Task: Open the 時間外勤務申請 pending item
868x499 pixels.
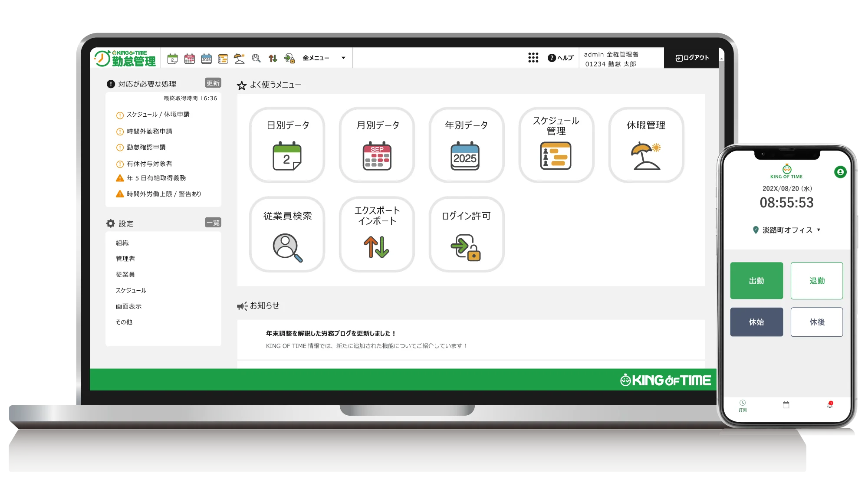Action: tap(149, 131)
